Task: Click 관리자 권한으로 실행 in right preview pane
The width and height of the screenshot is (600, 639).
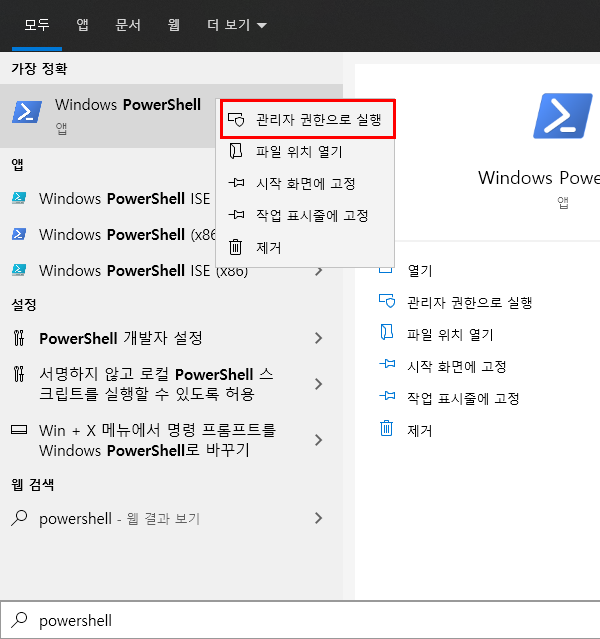Action: pyautogui.click(x=470, y=302)
